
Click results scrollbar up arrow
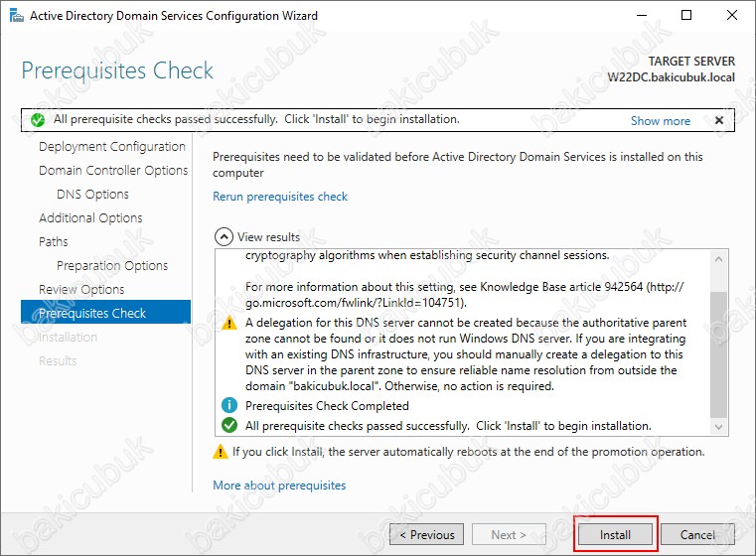click(x=719, y=259)
